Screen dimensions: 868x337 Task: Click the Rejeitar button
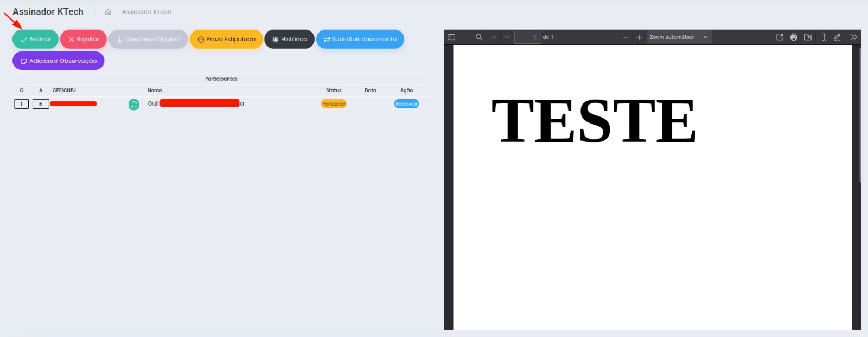[84, 39]
